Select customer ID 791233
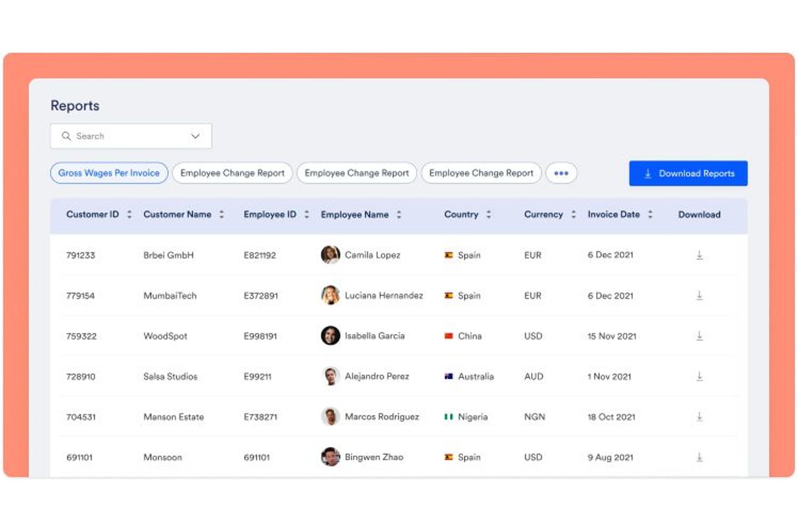 [80, 255]
